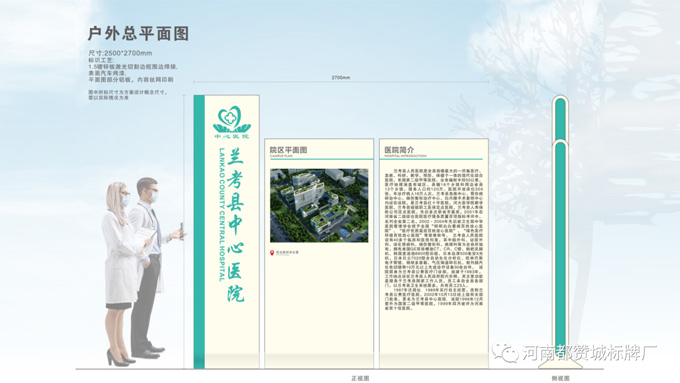
Task: Click the heading 医院简介
Action: click(x=399, y=150)
